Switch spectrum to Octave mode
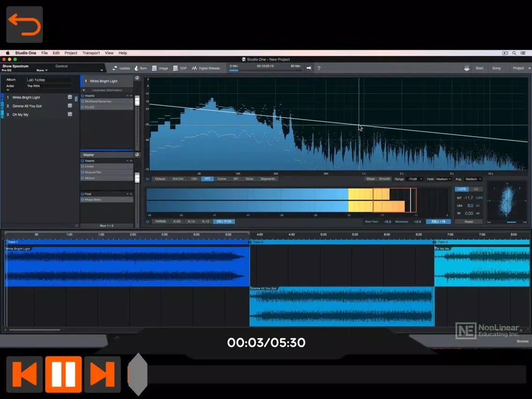This screenshot has width=532, height=399. [x=160, y=179]
